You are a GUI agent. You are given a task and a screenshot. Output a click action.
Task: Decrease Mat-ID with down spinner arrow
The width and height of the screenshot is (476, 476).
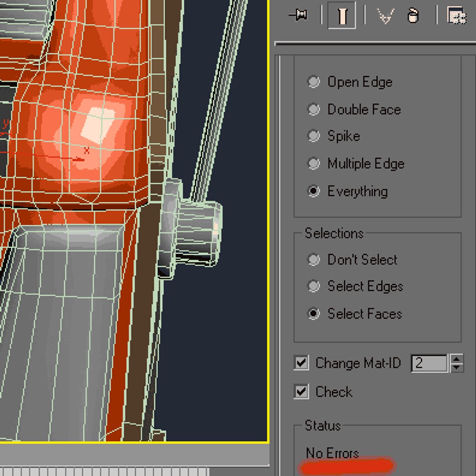click(x=457, y=367)
